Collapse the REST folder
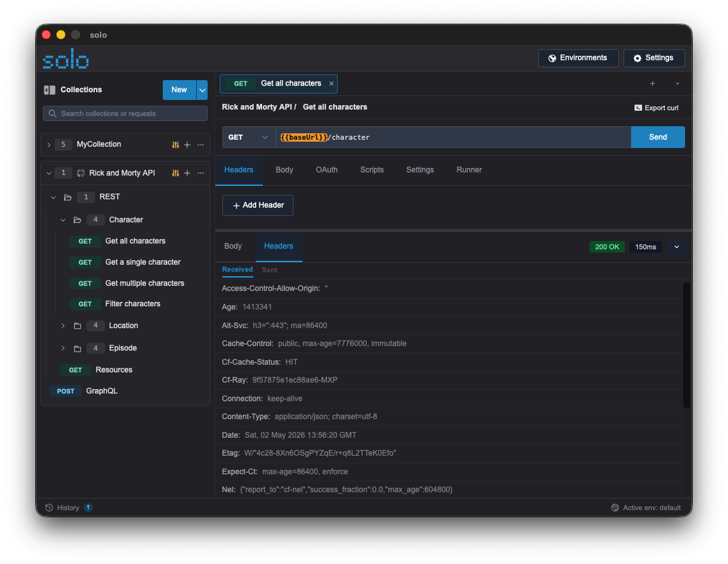This screenshot has width=728, height=564. coord(53,197)
